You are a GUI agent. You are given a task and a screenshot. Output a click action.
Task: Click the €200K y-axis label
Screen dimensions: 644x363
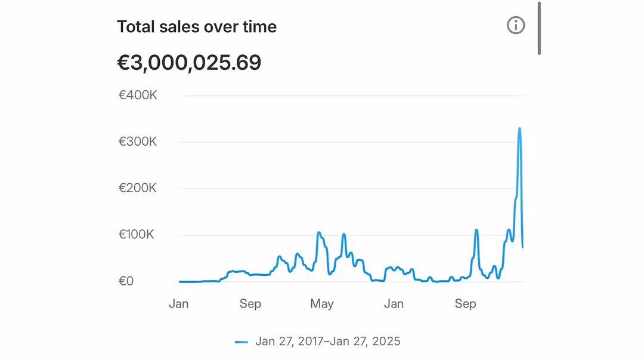pyautogui.click(x=138, y=188)
